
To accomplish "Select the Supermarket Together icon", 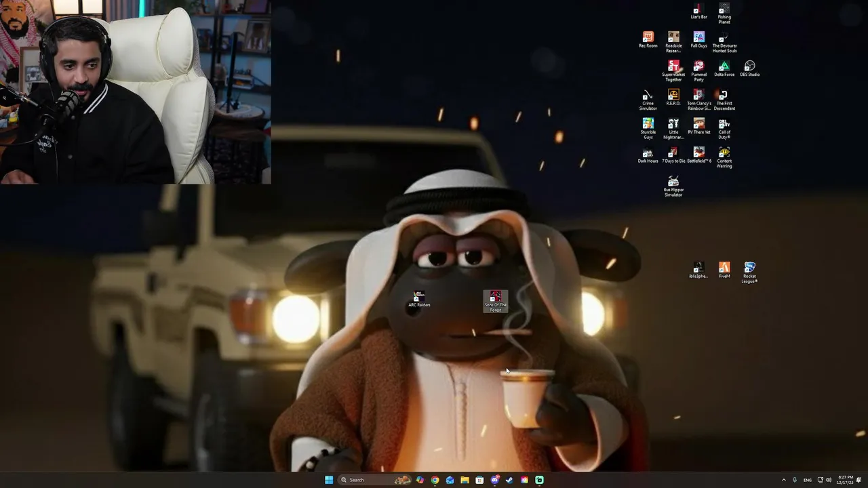I will [673, 71].
